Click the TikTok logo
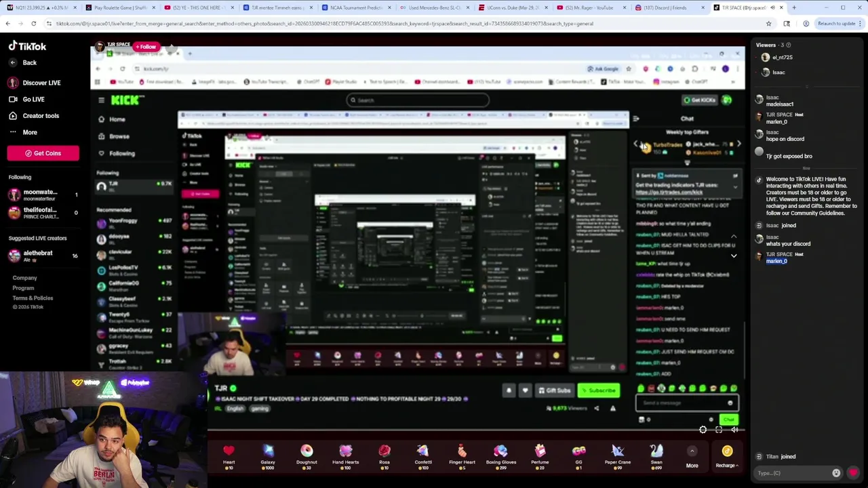 pyautogui.click(x=27, y=46)
